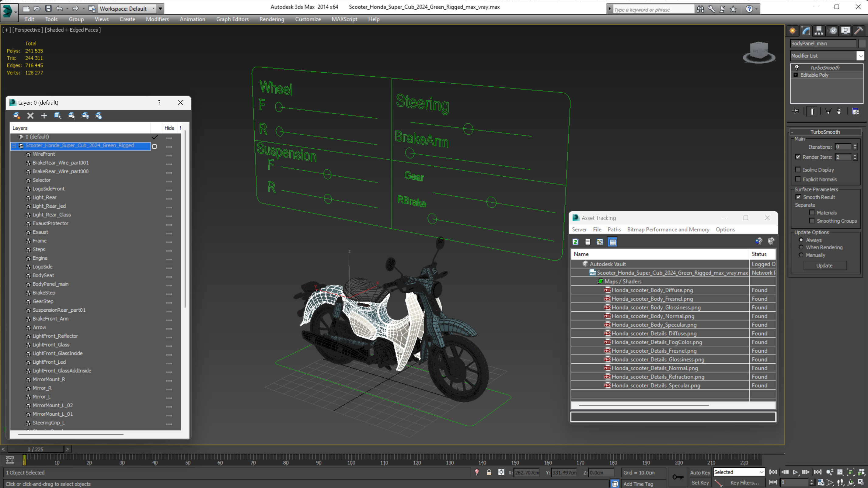868x488 pixels.
Task: Click Isolate Selection lightbulb icon in status bar
Action: tap(477, 472)
